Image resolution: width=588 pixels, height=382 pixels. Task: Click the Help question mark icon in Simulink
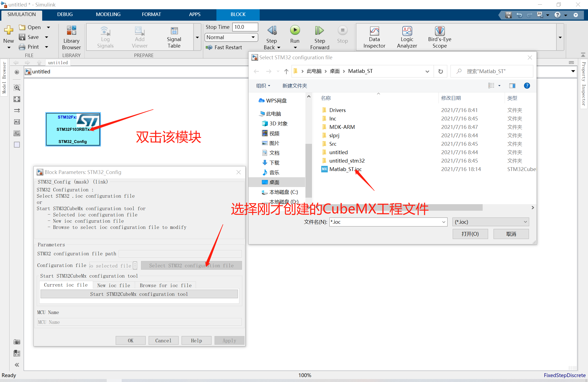point(558,15)
